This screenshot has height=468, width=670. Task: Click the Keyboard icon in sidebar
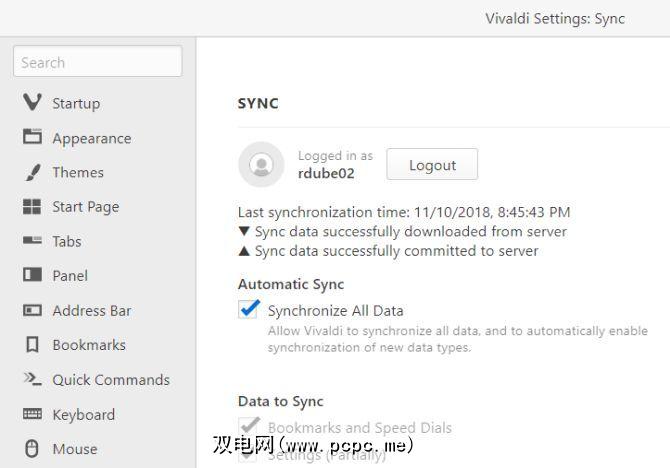32,414
